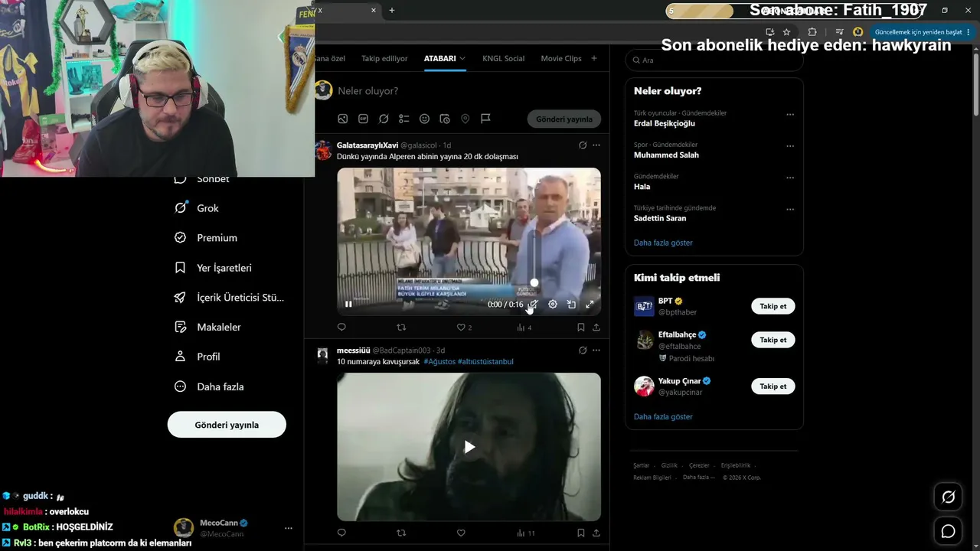
Task: Show more follow suggestions link
Action: point(663,417)
